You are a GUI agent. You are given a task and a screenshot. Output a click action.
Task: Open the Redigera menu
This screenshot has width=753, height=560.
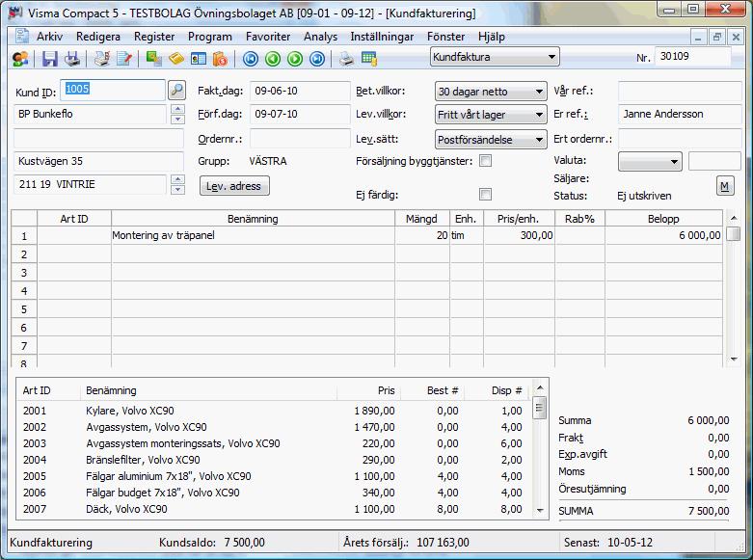(98, 37)
